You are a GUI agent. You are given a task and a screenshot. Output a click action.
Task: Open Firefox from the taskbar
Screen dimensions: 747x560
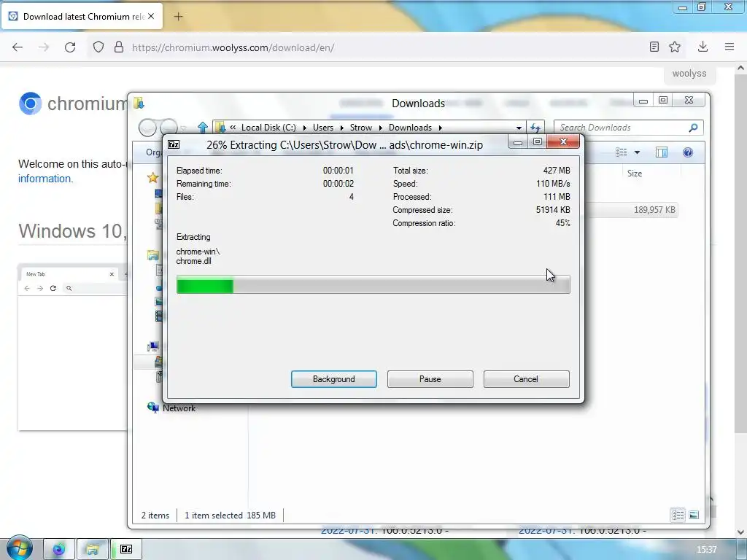pyautogui.click(x=59, y=550)
